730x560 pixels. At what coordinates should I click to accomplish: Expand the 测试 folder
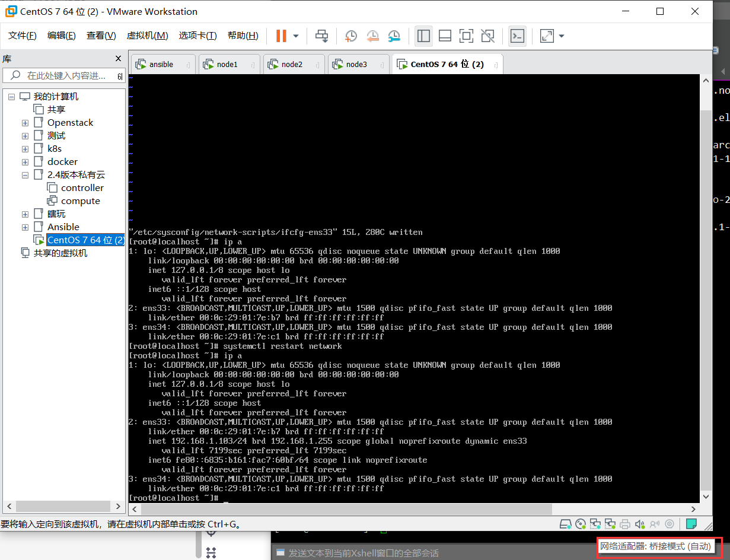[25, 136]
